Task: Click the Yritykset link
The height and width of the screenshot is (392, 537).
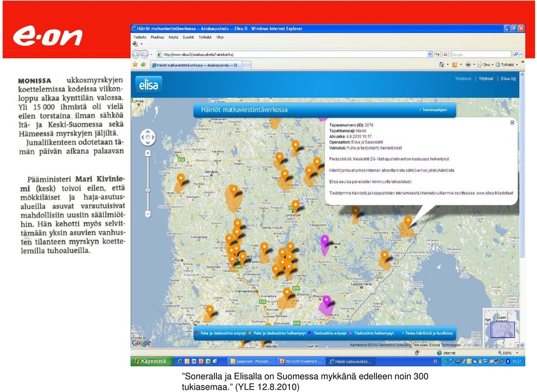Action: pyautogui.click(x=486, y=78)
